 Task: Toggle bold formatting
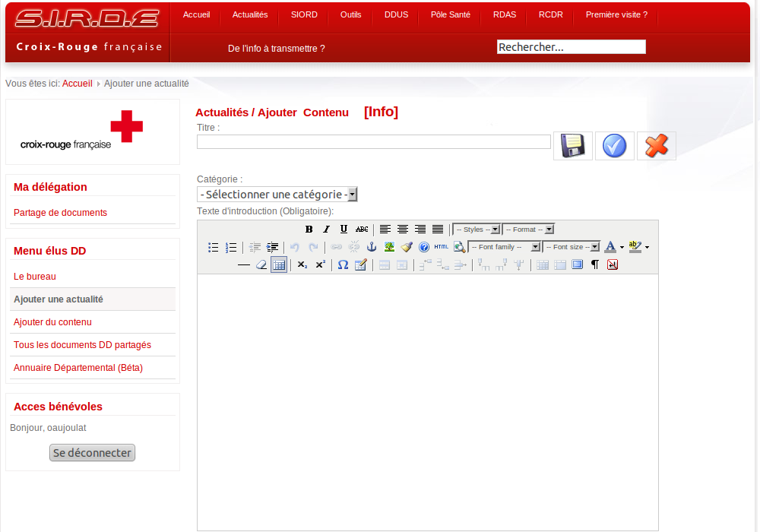pyautogui.click(x=309, y=229)
